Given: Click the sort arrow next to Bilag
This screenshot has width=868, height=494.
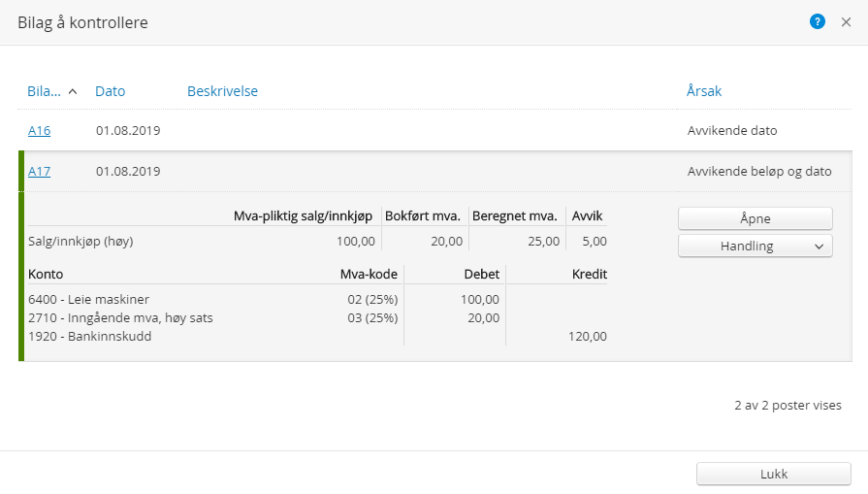Looking at the screenshot, I should [x=73, y=91].
